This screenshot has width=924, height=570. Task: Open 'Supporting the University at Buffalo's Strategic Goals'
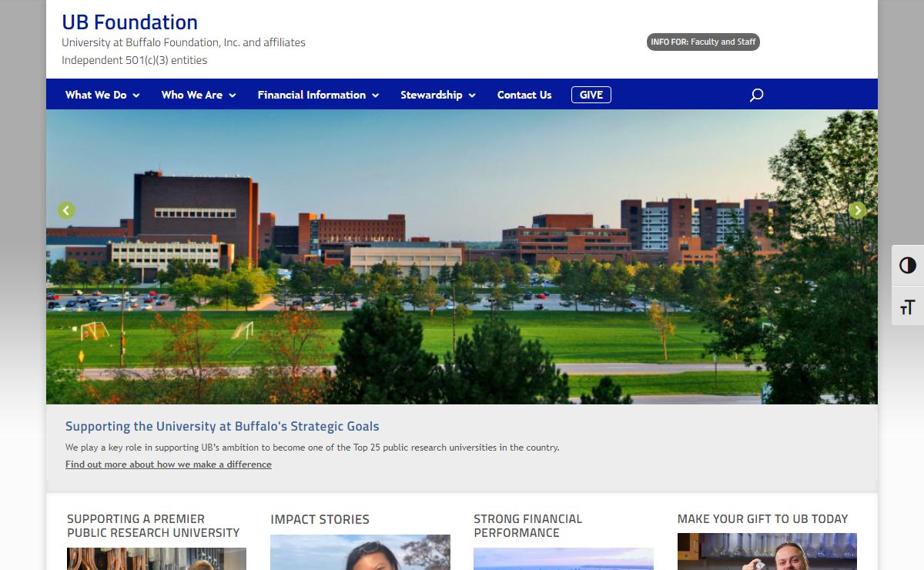pos(223,426)
